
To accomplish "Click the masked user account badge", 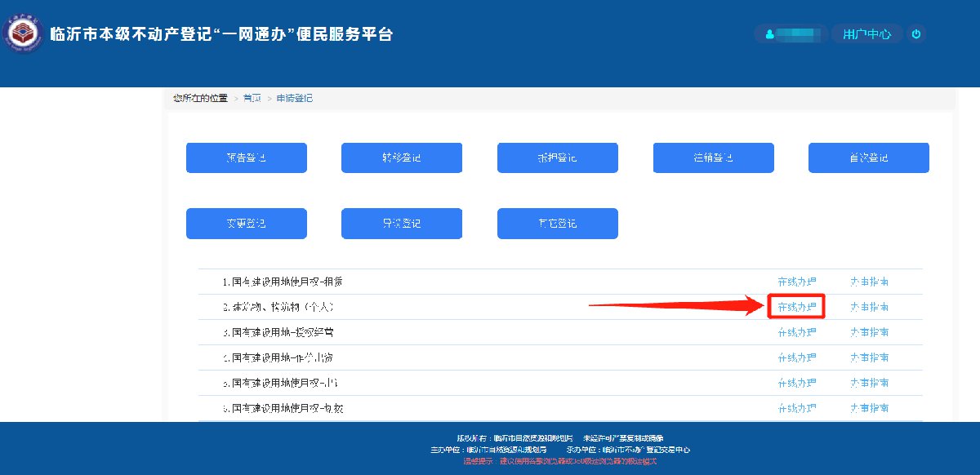I will click(790, 34).
